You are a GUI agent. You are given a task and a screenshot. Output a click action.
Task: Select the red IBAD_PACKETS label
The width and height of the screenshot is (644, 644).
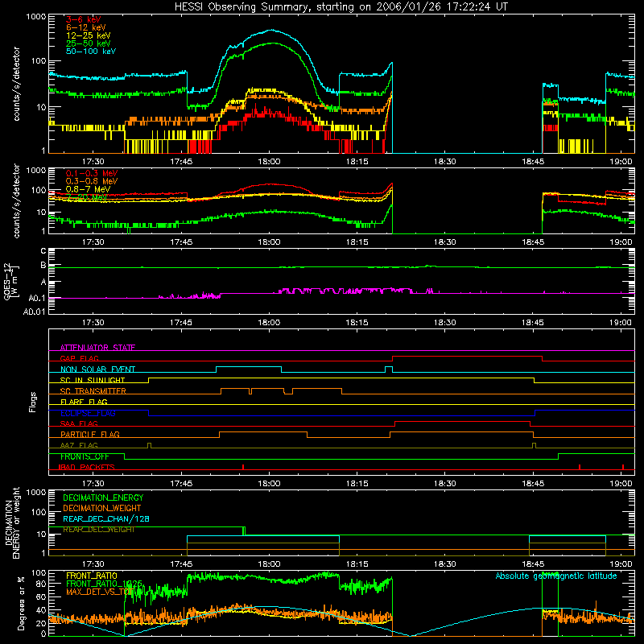(x=87, y=467)
